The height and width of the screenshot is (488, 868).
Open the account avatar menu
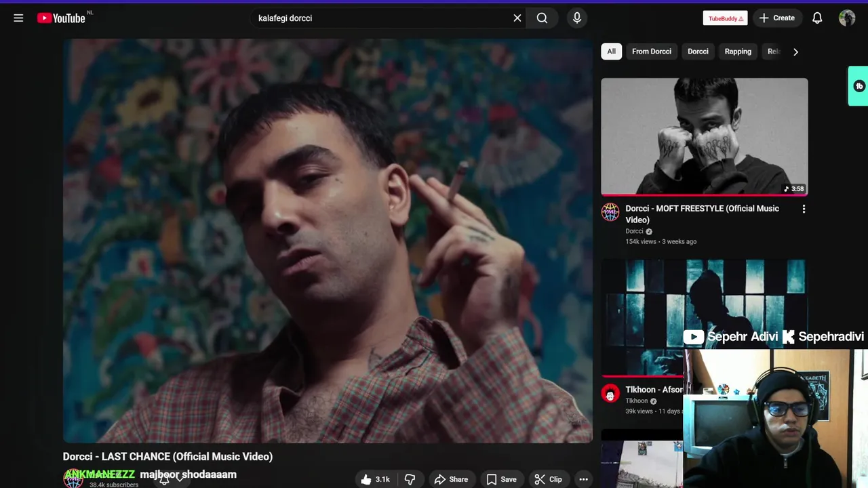click(847, 18)
